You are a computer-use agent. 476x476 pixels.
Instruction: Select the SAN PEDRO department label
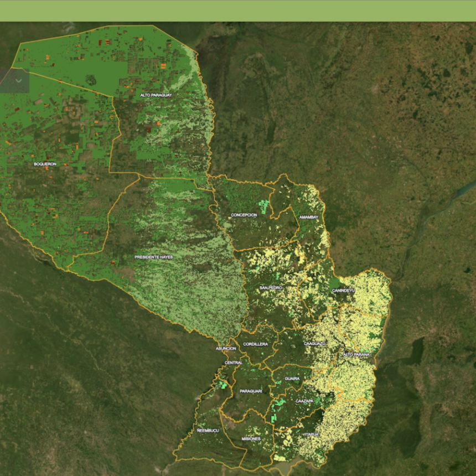coord(271,288)
